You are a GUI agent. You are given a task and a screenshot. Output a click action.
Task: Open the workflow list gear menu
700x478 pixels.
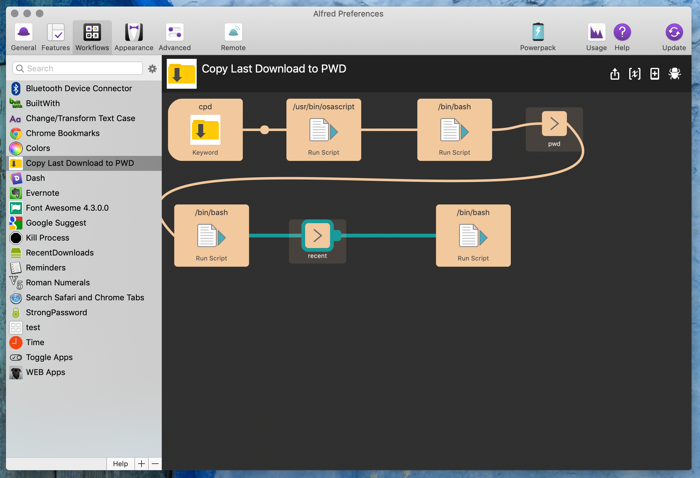coord(152,69)
